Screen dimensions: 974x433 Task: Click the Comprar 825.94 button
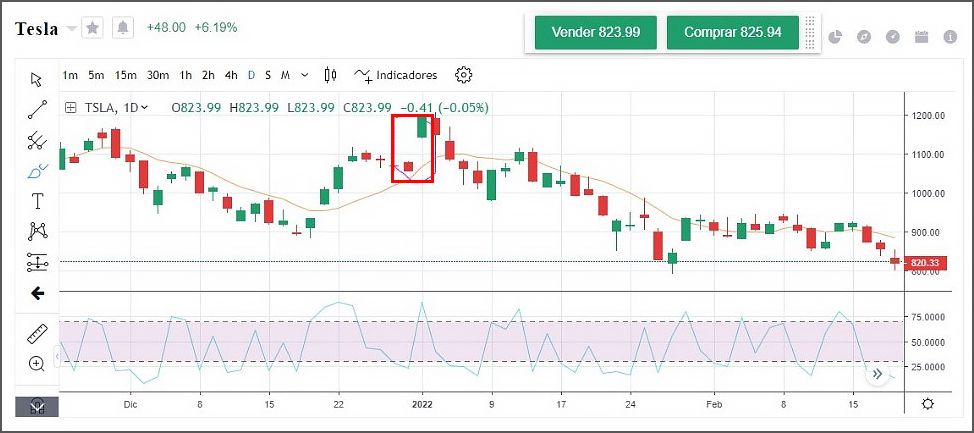click(733, 32)
